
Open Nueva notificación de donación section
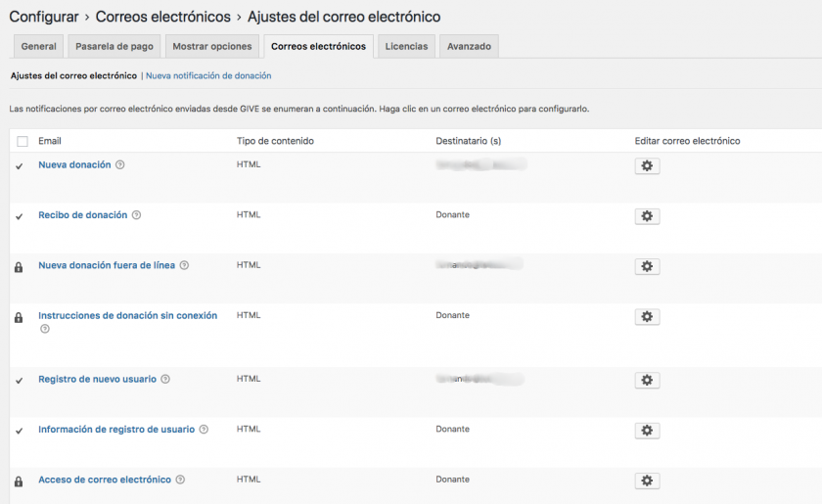(208, 75)
